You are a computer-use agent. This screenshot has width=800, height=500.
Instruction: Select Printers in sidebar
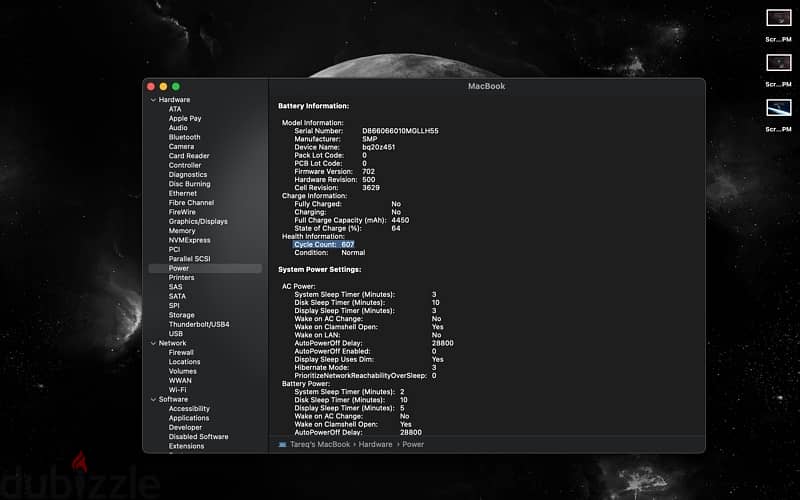(x=181, y=278)
